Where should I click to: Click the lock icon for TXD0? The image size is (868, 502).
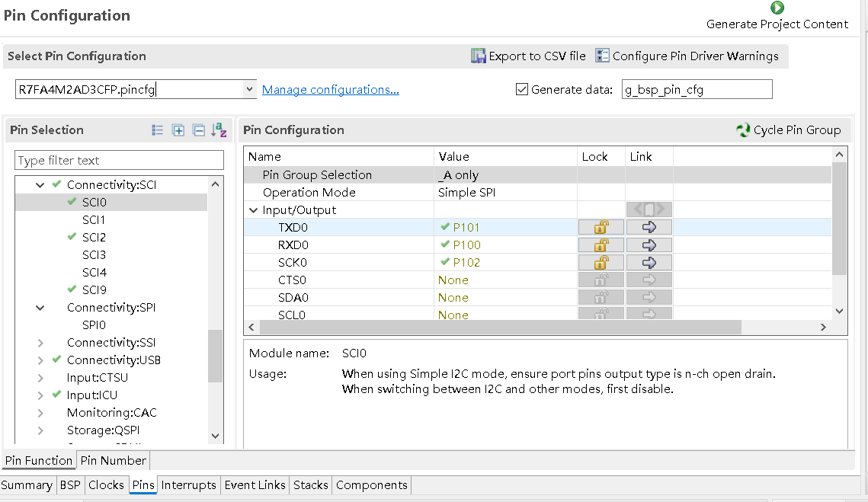point(601,227)
